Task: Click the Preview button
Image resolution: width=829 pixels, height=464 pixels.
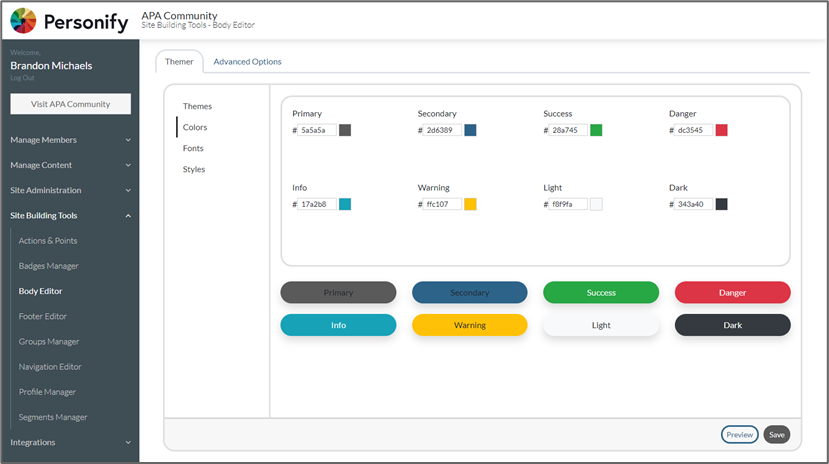Action: pyautogui.click(x=739, y=435)
